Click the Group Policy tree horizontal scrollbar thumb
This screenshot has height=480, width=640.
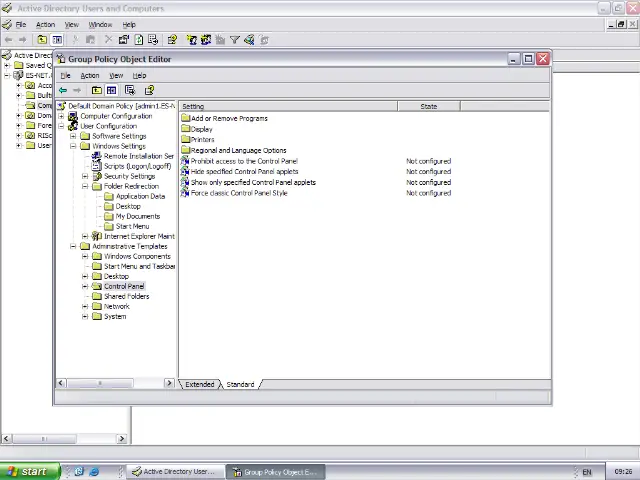click(x=100, y=383)
